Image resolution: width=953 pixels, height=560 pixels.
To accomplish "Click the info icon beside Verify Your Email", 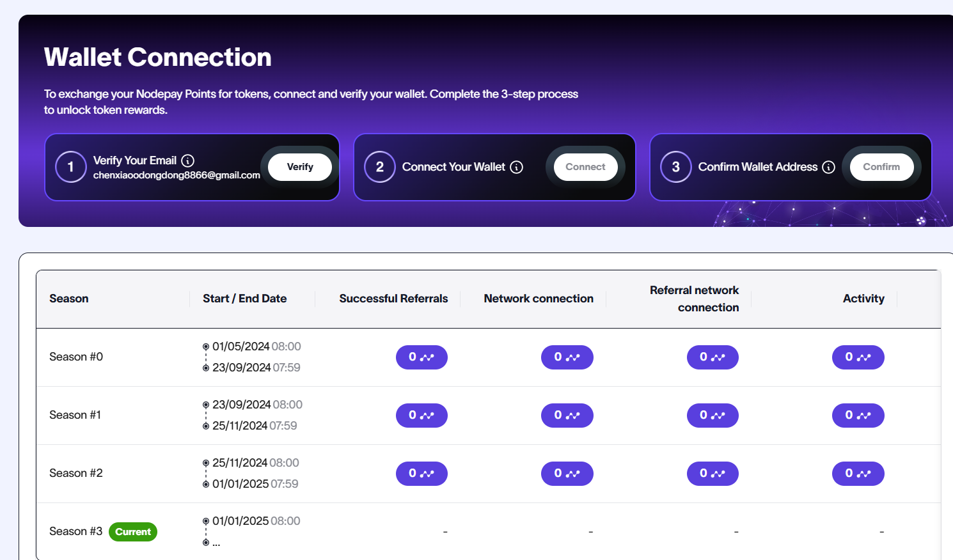I will click(x=187, y=160).
